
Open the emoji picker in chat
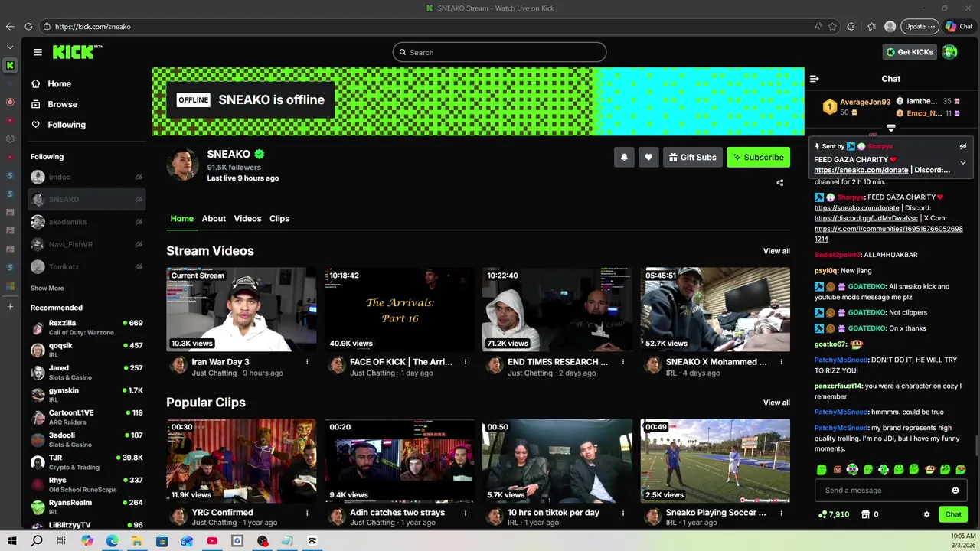point(955,491)
